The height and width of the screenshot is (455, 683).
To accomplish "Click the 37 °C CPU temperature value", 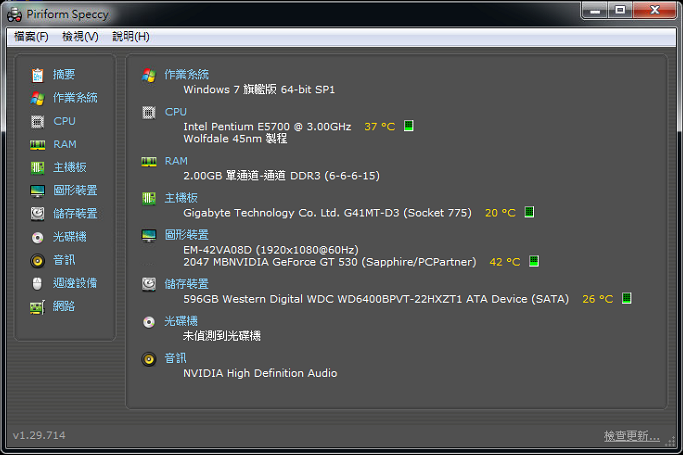I will [379, 127].
